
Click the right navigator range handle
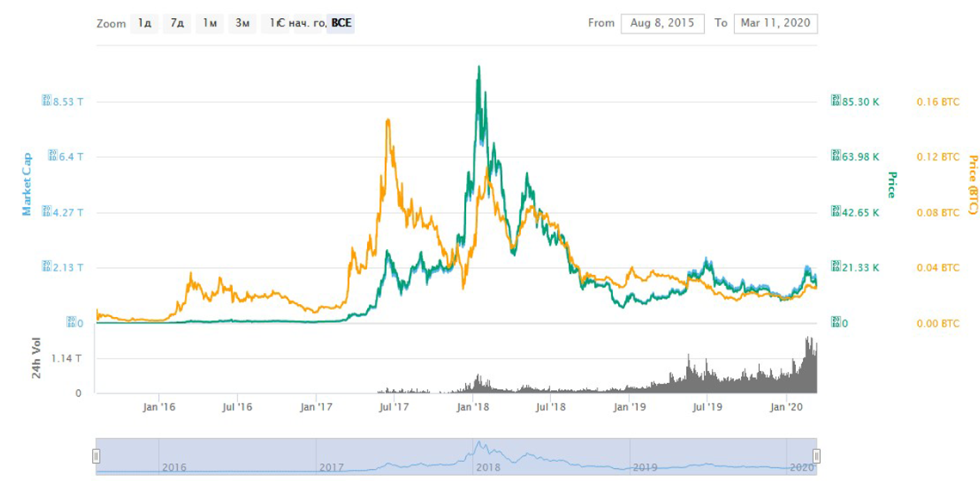pyautogui.click(x=817, y=455)
